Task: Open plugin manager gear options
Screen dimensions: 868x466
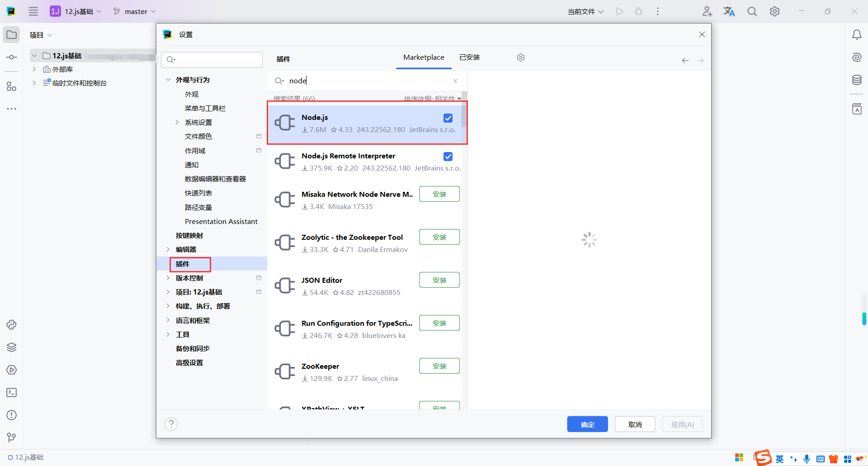Action: pyautogui.click(x=521, y=57)
